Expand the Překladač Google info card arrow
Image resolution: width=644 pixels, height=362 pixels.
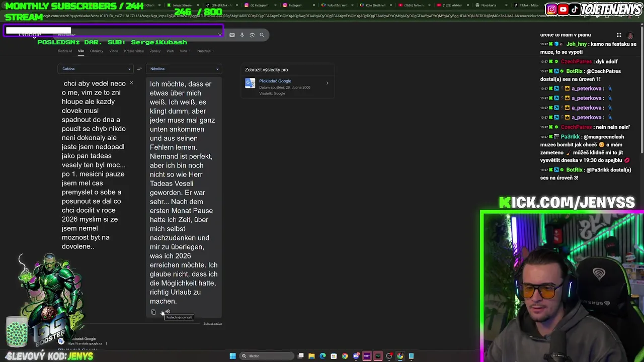point(327,83)
